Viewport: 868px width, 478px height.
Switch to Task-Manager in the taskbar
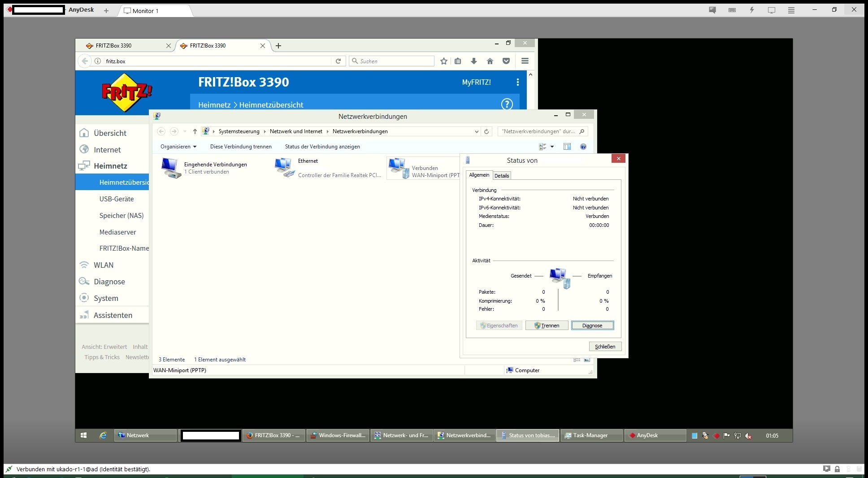592,435
